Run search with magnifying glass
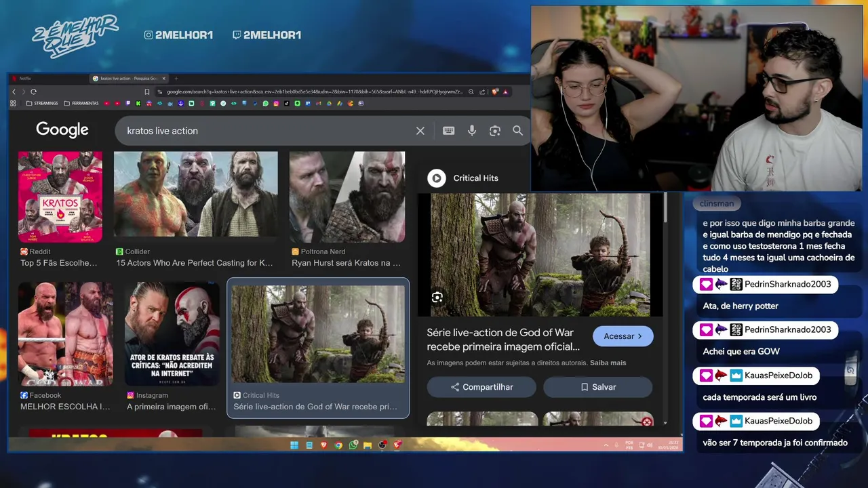This screenshot has width=868, height=488. point(518,131)
